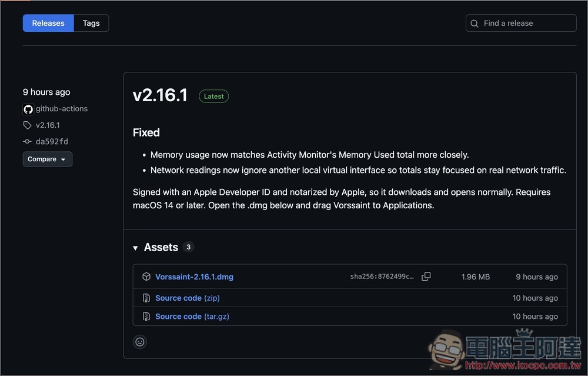The height and width of the screenshot is (376, 588).
Task: Click 10 hours ago on the tar.gz row
Action: click(x=535, y=317)
